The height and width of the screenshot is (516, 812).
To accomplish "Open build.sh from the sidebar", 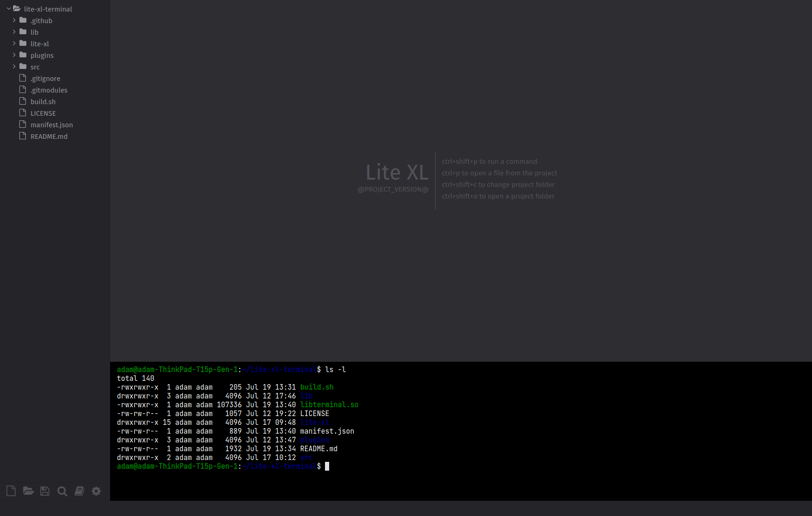I will pyautogui.click(x=43, y=101).
